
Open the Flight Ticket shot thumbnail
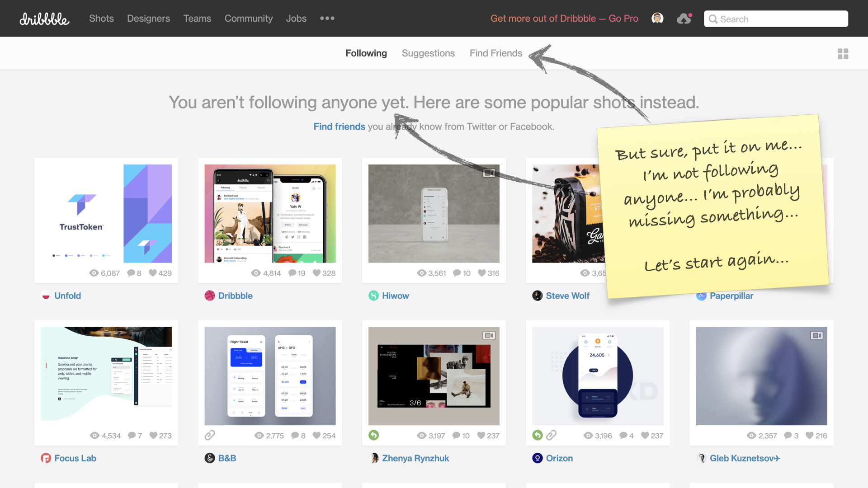(270, 376)
